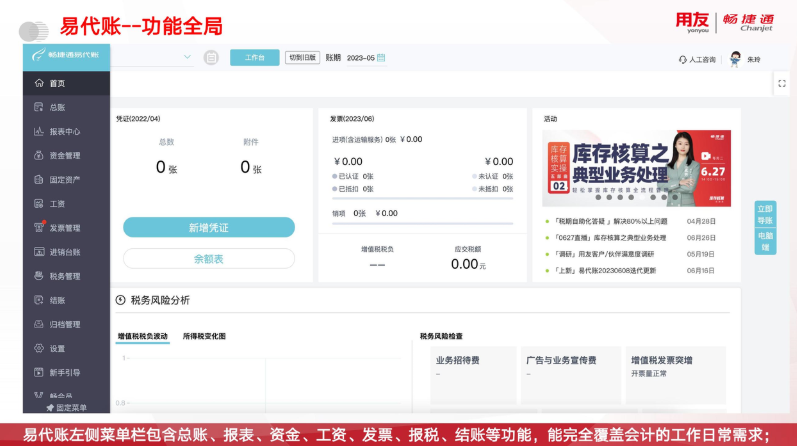The width and height of the screenshot is (797, 446).
Task: Select 发票管理 menu item text
Action: tap(65, 228)
